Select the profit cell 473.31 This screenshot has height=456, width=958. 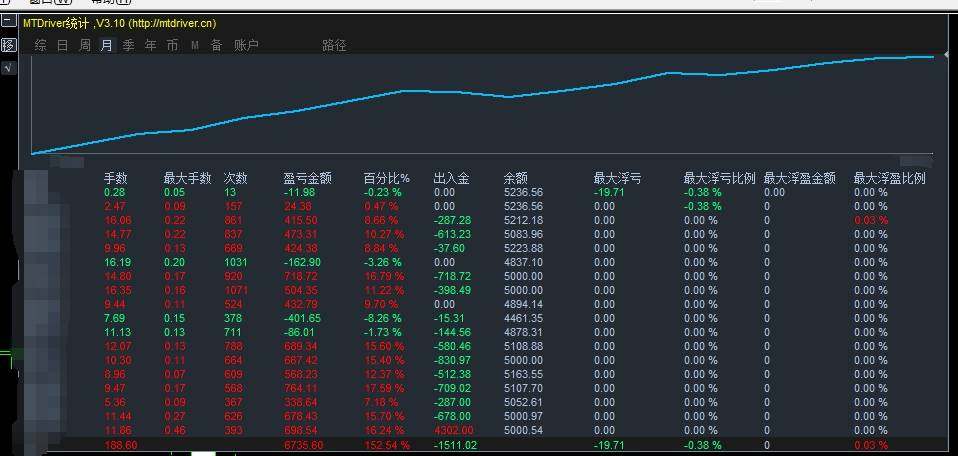[301, 234]
